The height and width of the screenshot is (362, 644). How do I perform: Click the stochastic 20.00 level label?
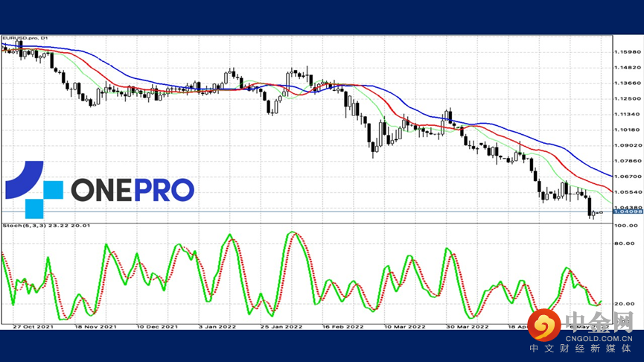[x=624, y=304]
